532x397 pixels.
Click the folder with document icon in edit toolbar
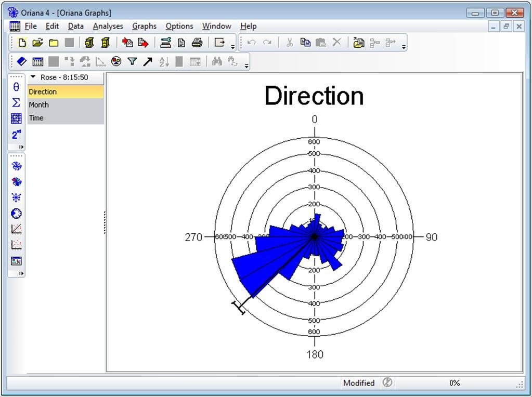pyautogui.click(x=359, y=43)
